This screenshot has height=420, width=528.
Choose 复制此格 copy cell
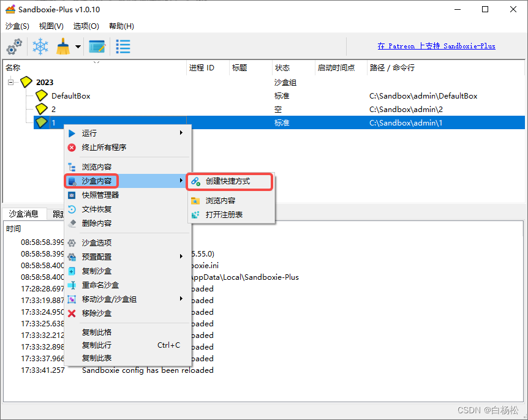click(x=127, y=332)
